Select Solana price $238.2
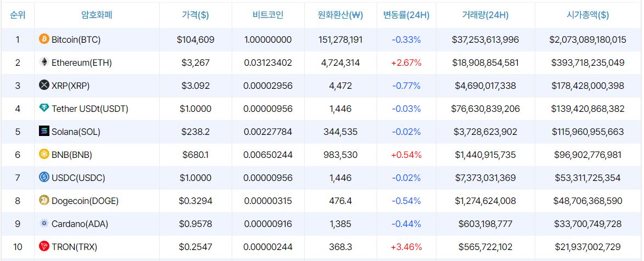Screen dimensions: 644x261 (195, 132)
